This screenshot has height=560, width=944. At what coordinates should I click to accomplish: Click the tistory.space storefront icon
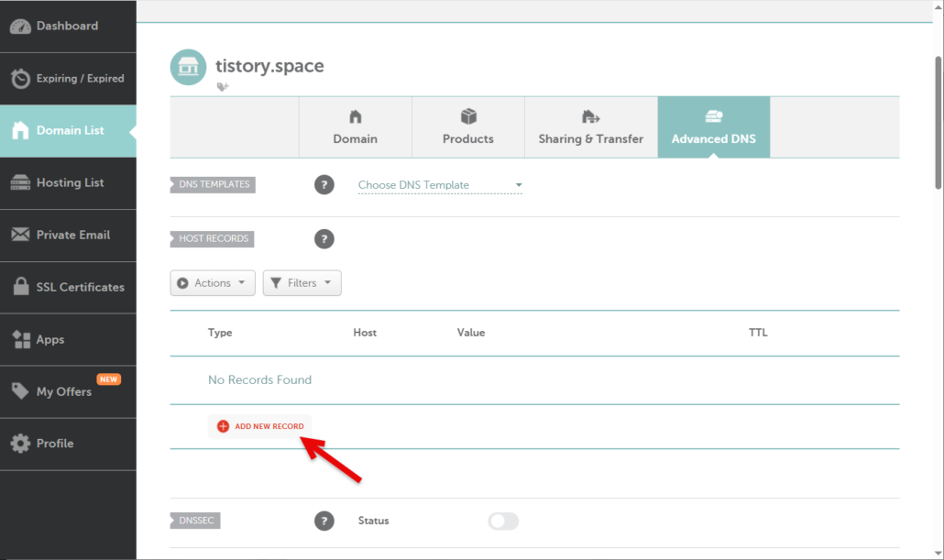(188, 67)
